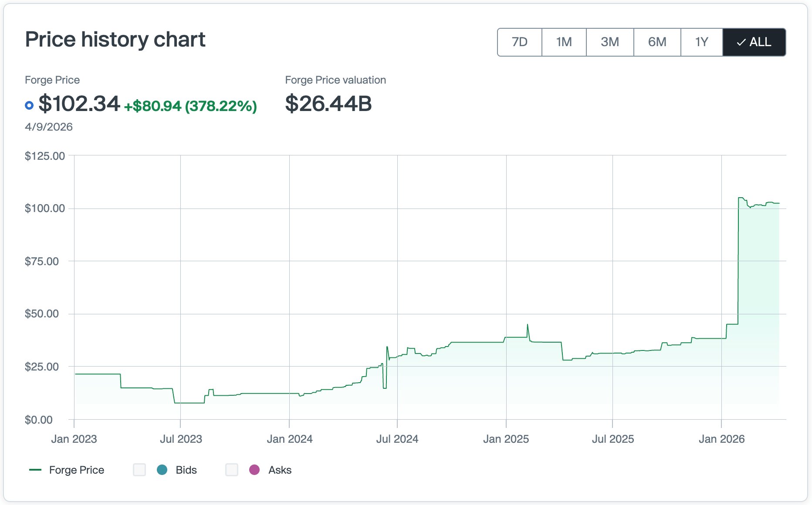Click the $26.44B valuation figure
This screenshot has height=505, width=812.
pos(328,103)
